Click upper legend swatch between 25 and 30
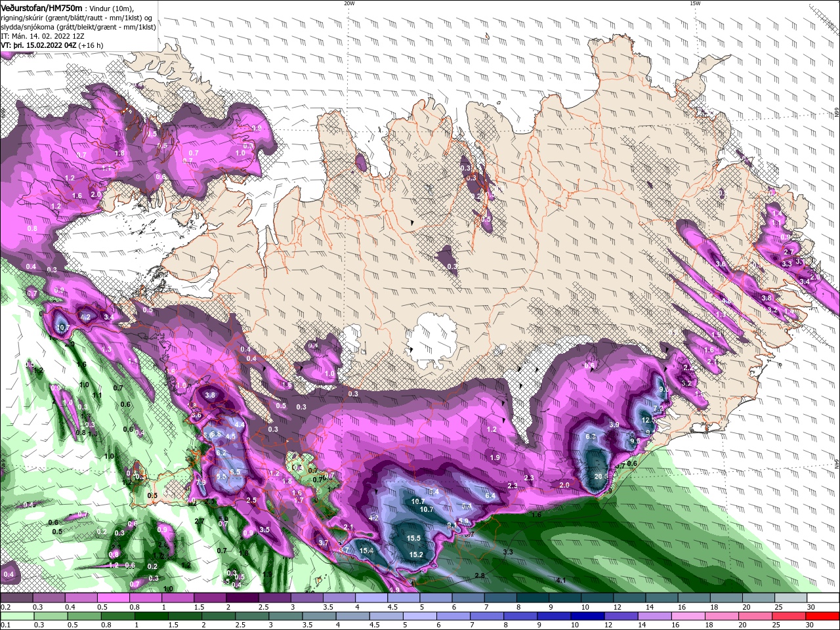 (x=791, y=598)
